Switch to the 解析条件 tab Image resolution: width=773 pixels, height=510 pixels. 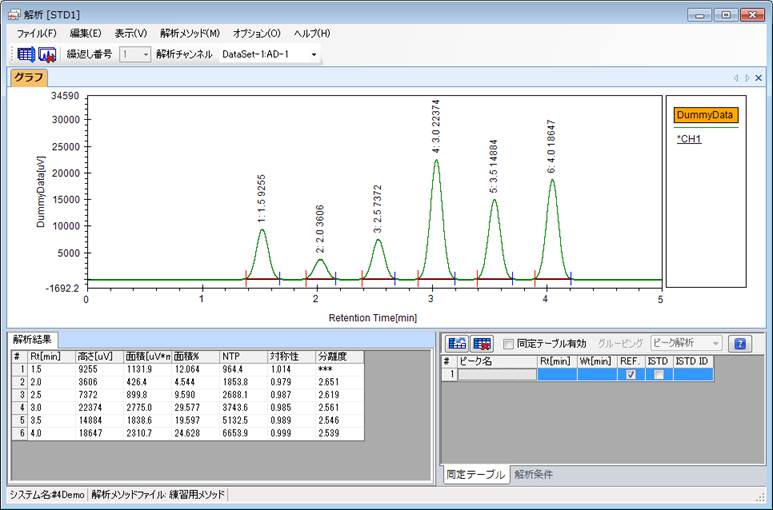534,474
